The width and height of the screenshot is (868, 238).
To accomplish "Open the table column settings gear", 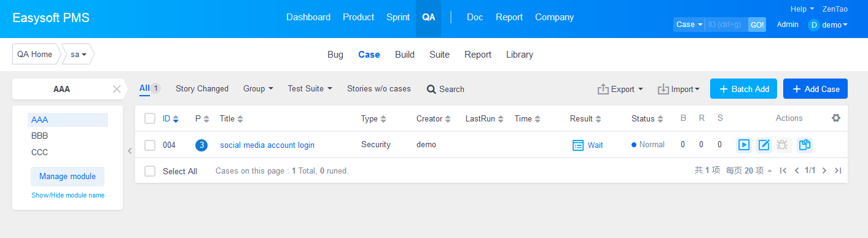I will point(835,118).
